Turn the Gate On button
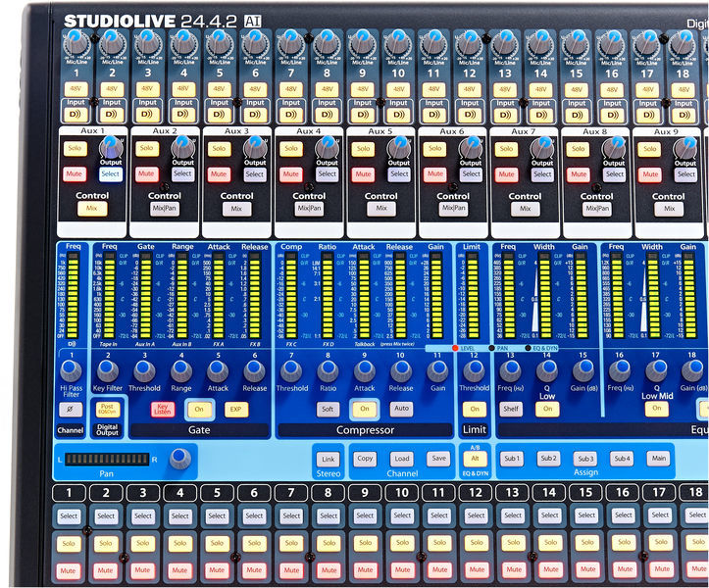 pos(199,410)
